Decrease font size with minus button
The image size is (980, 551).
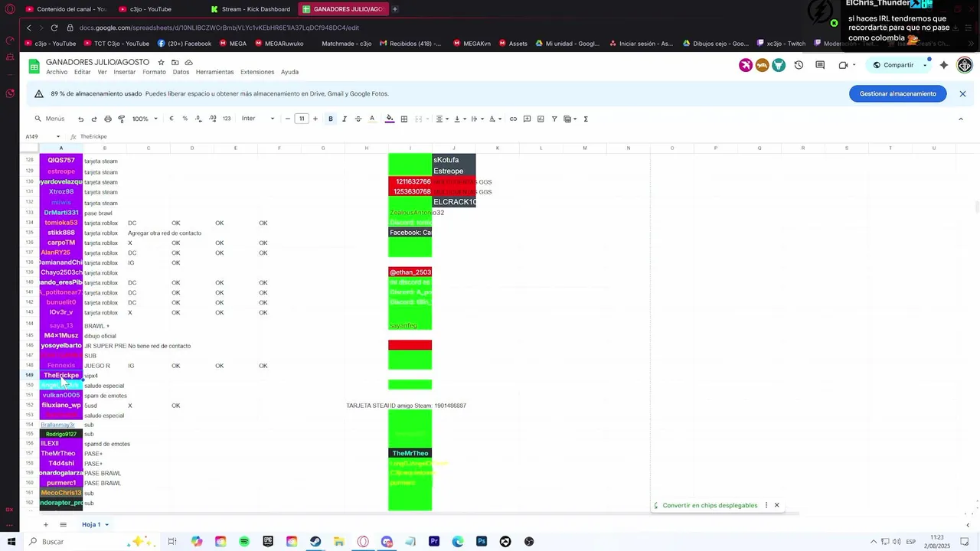(x=288, y=119)
